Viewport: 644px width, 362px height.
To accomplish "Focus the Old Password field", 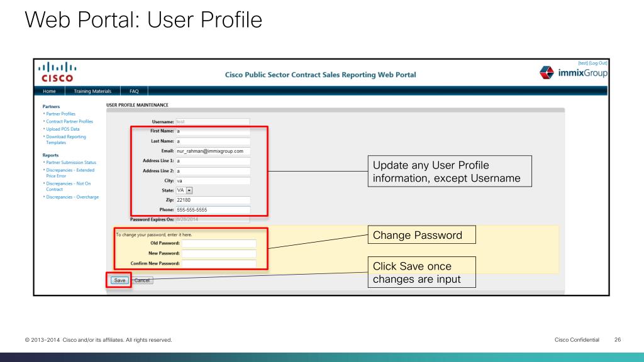I will (x=219, y=243).
